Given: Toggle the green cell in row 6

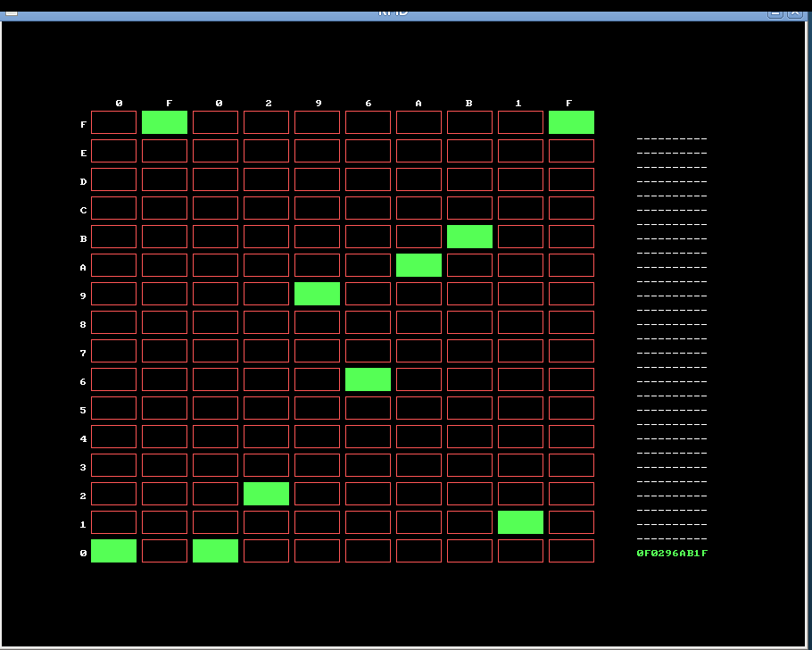Looking at the screenshot, I should tap(369, 379).
